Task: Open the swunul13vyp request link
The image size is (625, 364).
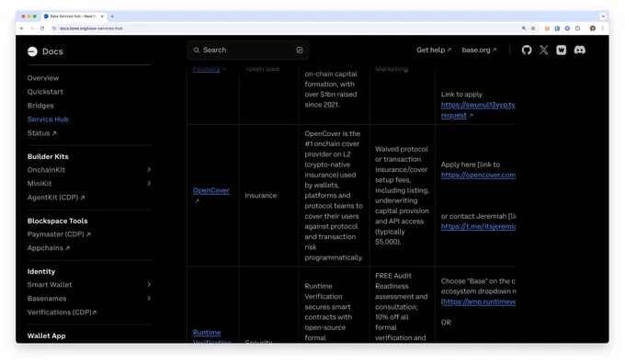Action: coord(478,110)
